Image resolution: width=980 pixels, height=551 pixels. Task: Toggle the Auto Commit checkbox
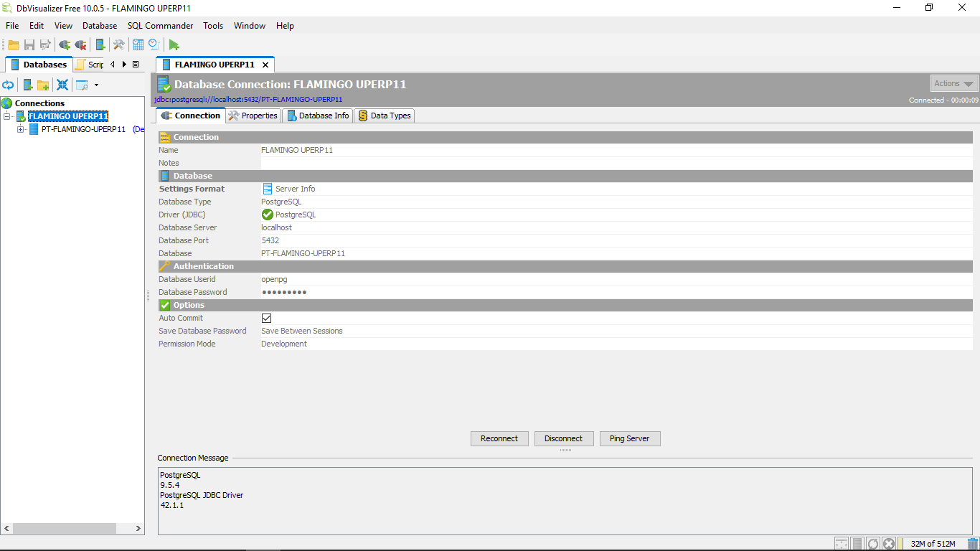[x=266, y=318]
